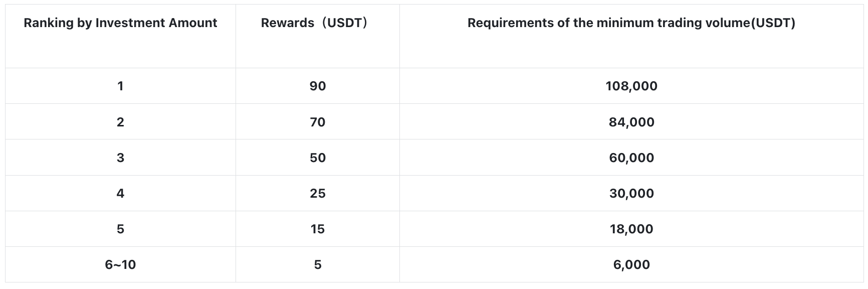The width and height of the screenshot is (868, 289).
Task: Select the 18,000 trading volume cell
Action: tap(631, 229)
